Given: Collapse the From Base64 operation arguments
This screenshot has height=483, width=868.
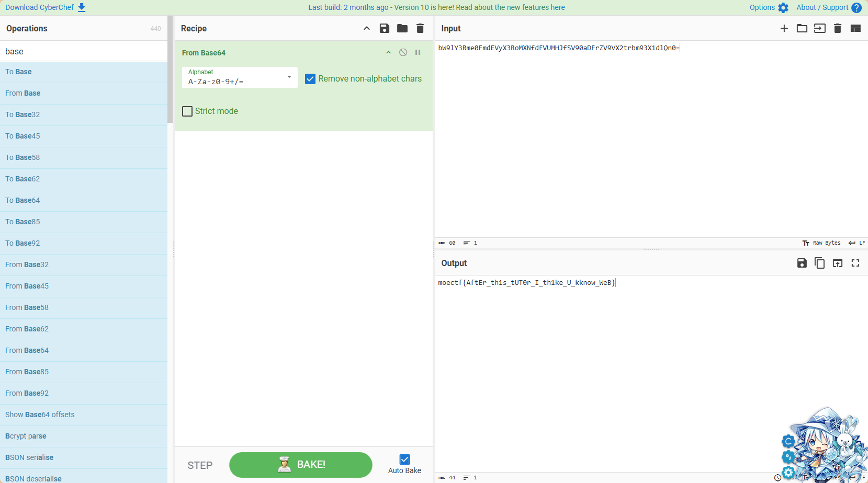Looking at the screenshot, I should [388, 52].
